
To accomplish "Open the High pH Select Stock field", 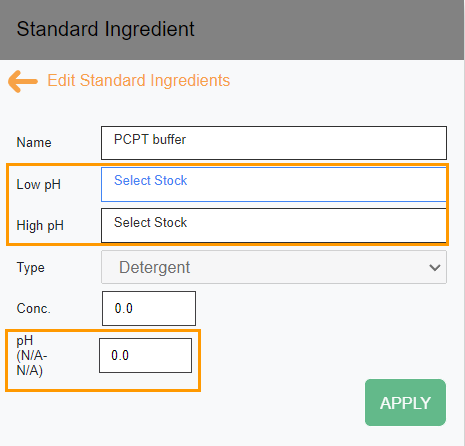I will [x=274, y=226].
